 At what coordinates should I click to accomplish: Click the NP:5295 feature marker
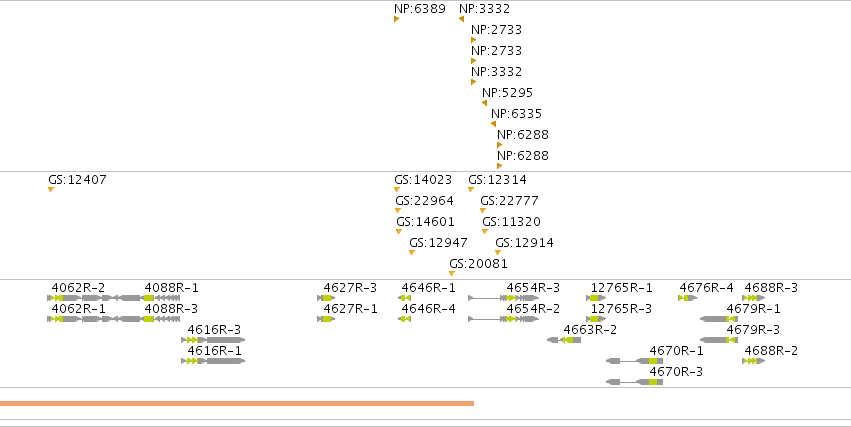484,103
